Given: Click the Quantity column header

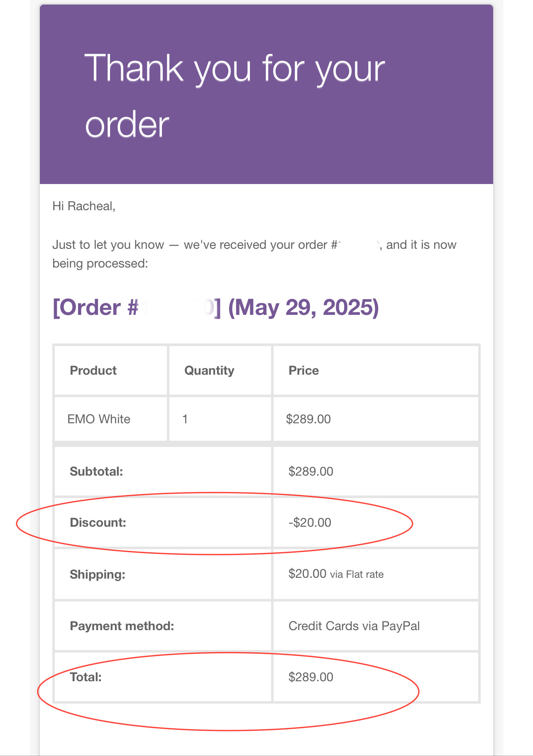Looking at the screenshot, I should click(209, 371).
